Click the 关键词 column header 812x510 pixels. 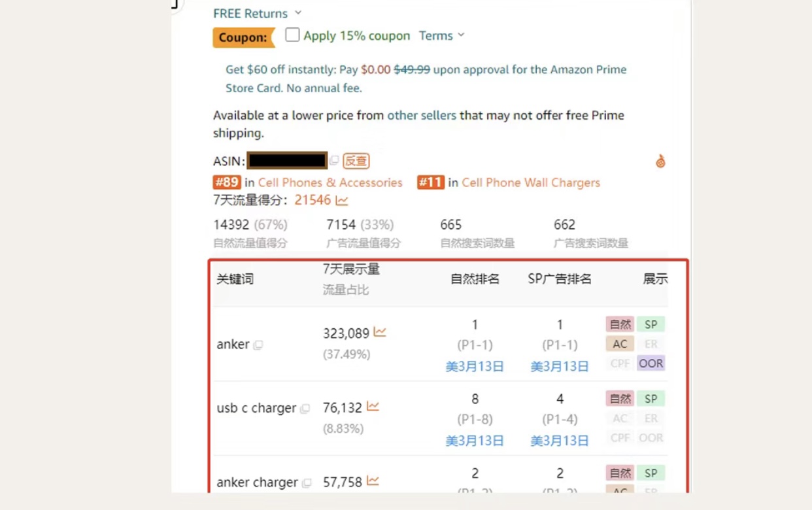pos(235,279)
